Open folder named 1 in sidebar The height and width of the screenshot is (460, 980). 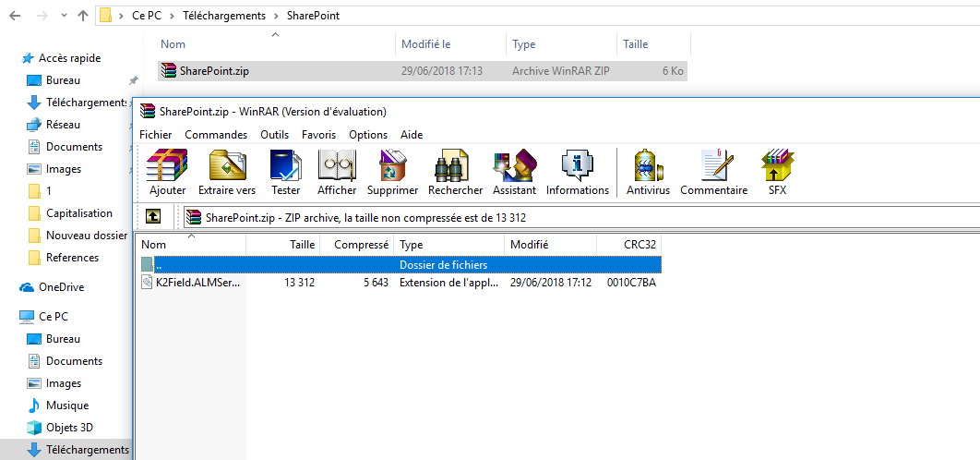pos(49,191)
